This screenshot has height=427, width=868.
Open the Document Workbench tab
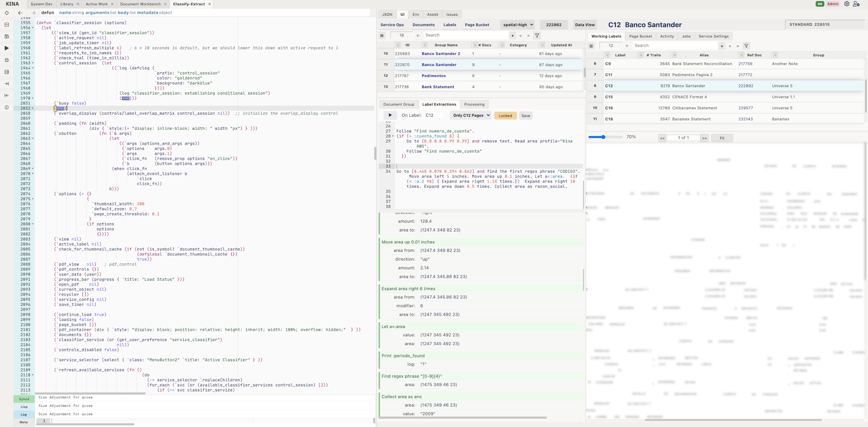pos(140,4)
